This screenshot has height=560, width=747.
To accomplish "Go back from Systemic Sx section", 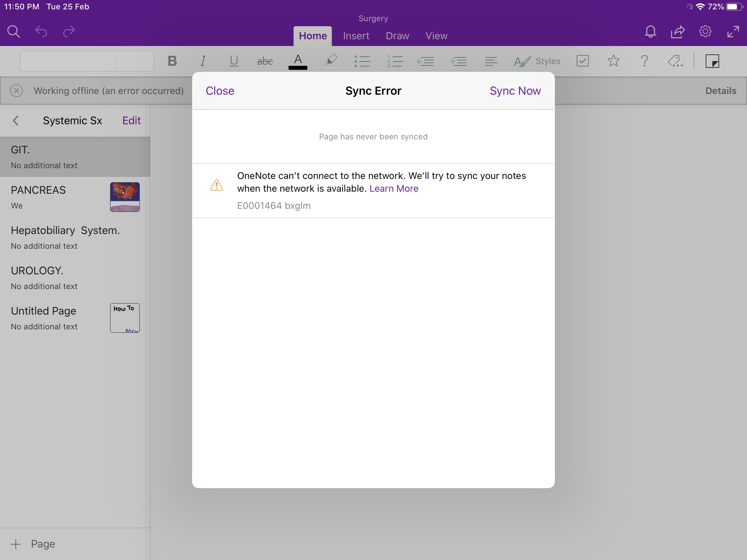I will (x=15, y=121).
